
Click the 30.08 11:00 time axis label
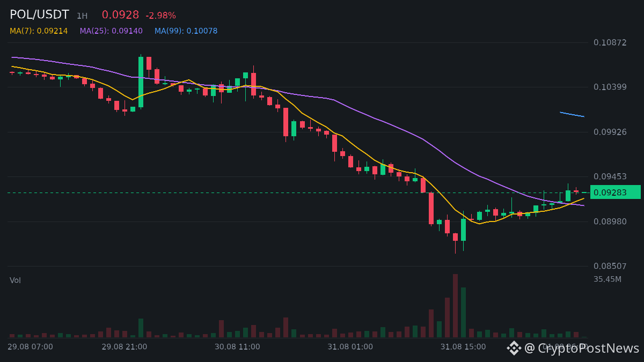[237, 347]
